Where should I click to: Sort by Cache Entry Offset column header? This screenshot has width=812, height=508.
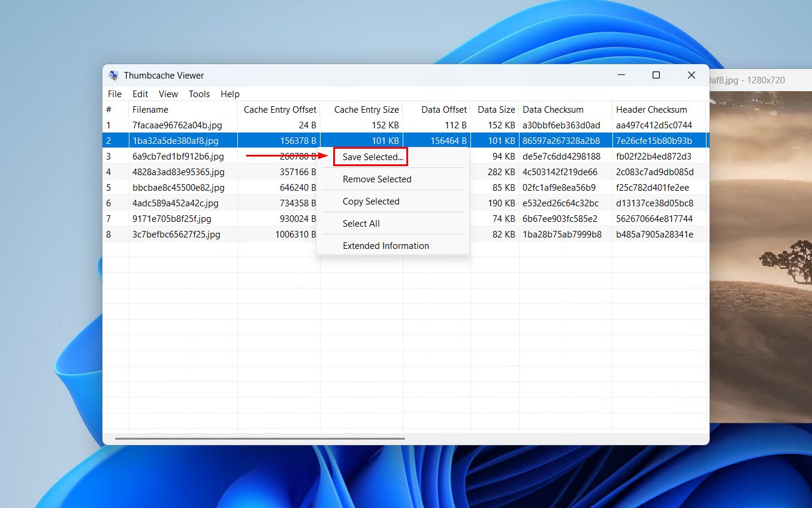279,110
